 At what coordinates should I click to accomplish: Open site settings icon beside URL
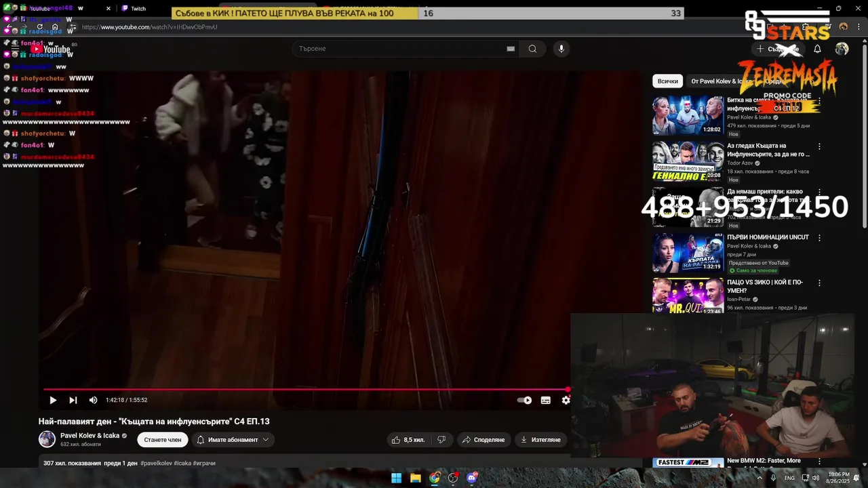[73, 27]
